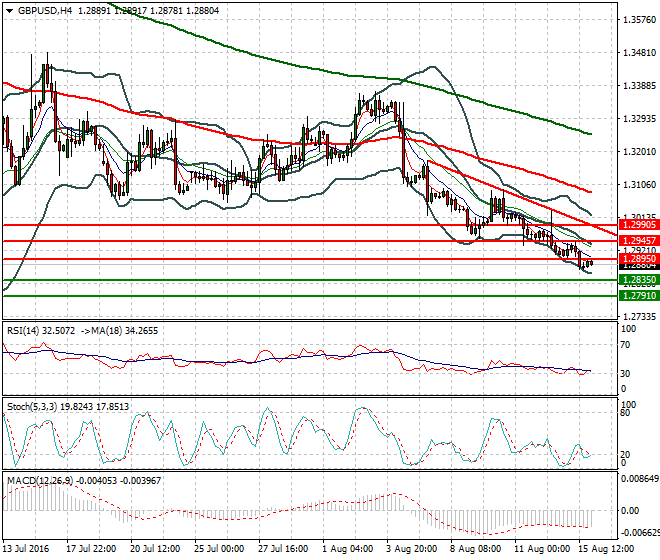660x560 pixels.
Task: Open the chart menu triangle beside GBPUSD,H4
Action: pos(9,11)
